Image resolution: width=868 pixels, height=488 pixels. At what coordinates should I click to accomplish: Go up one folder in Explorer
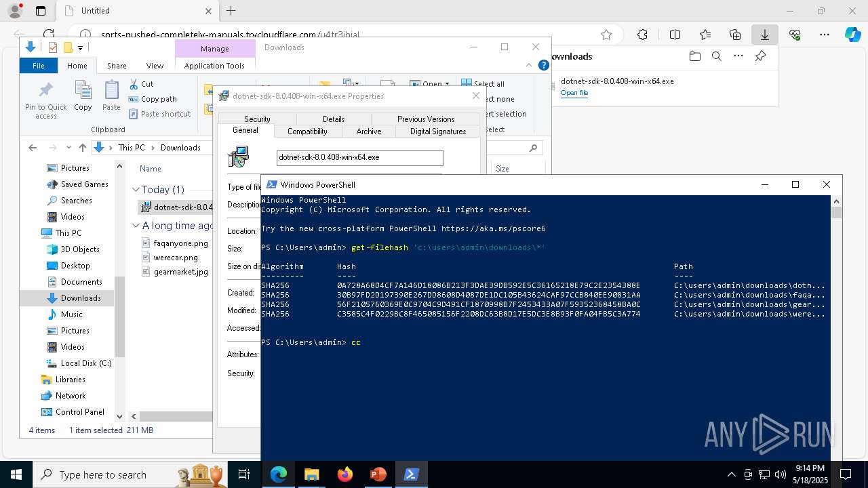83,148
